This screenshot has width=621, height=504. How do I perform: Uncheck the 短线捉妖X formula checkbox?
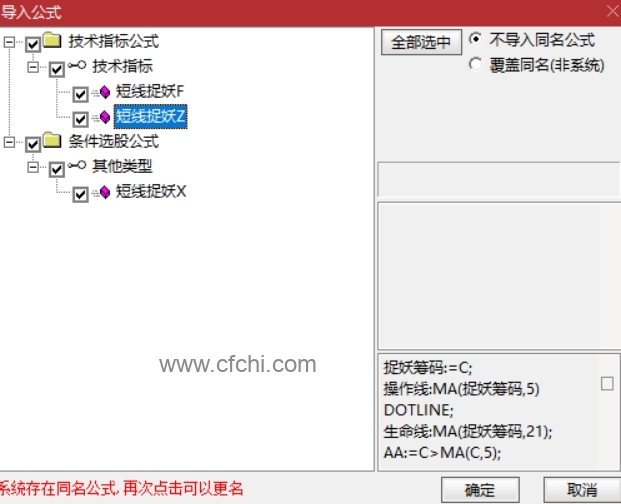click(80, 194)
